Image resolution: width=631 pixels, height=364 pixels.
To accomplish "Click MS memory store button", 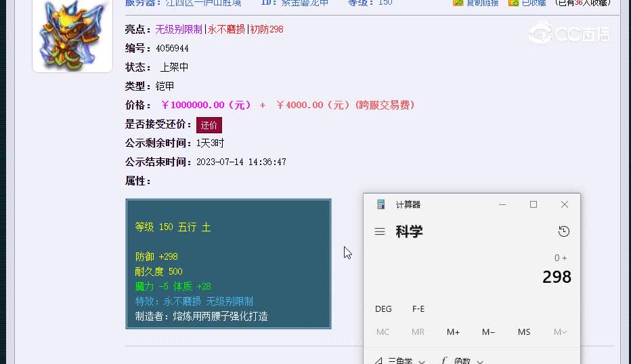I will [524, 332].
